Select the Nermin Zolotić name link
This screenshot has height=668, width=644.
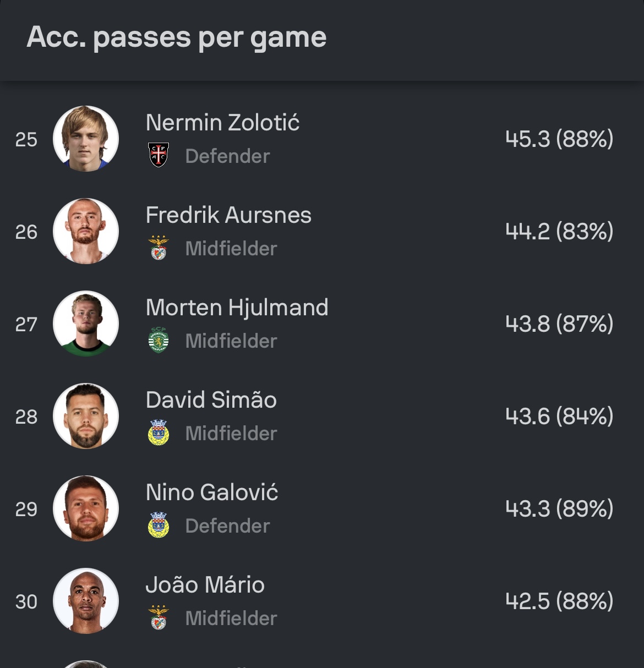222,122
